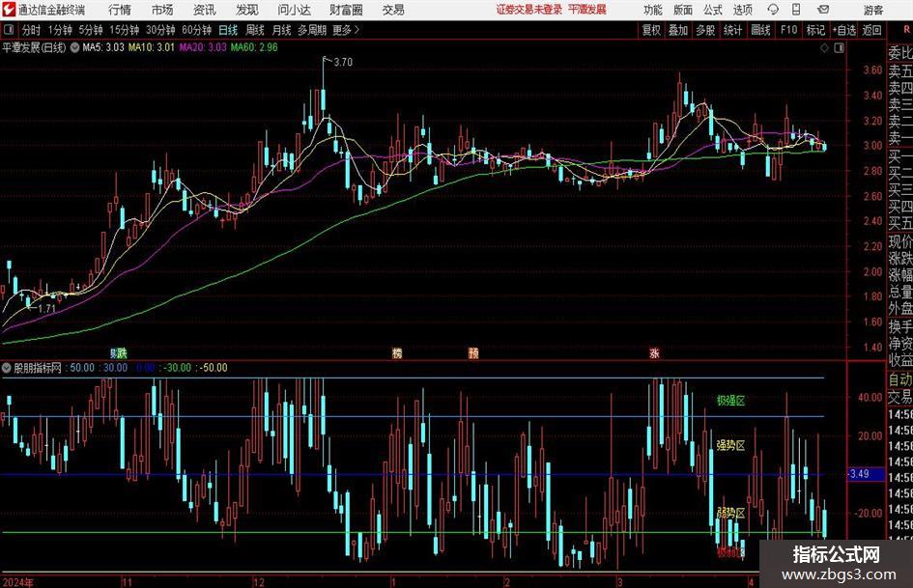The image size is (913, 588).
Task: Click the 3.70 high price label
Action: coord(343,63)
